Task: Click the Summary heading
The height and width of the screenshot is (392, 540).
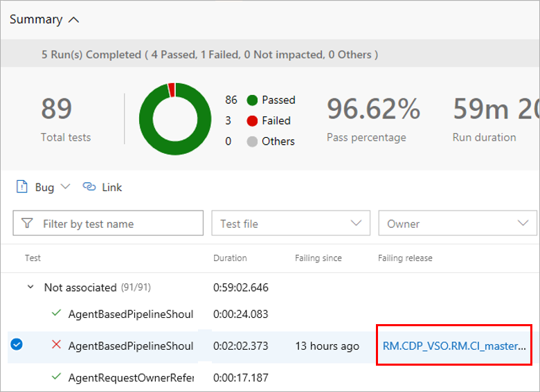Action: tap(36, 19)
